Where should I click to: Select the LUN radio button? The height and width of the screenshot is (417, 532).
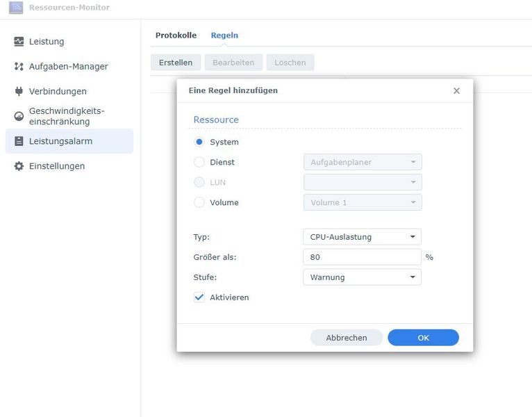coord(199,182)
